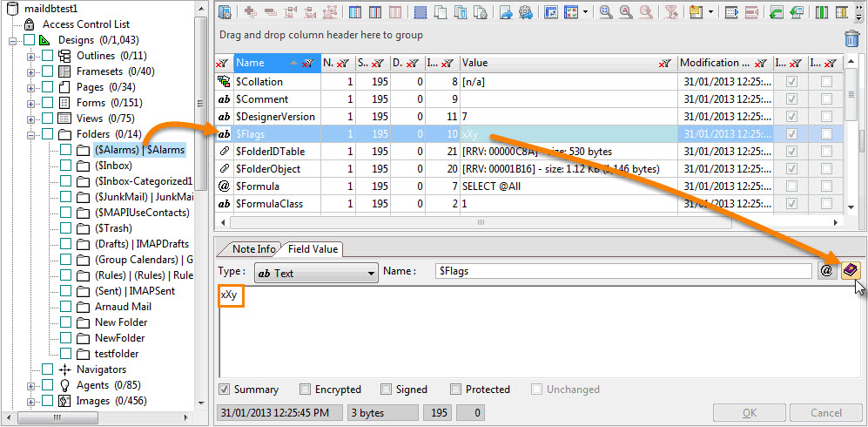This screenshot has width=868, height=427.
Task: Select the Field Value tab
Action: (308, 249)
